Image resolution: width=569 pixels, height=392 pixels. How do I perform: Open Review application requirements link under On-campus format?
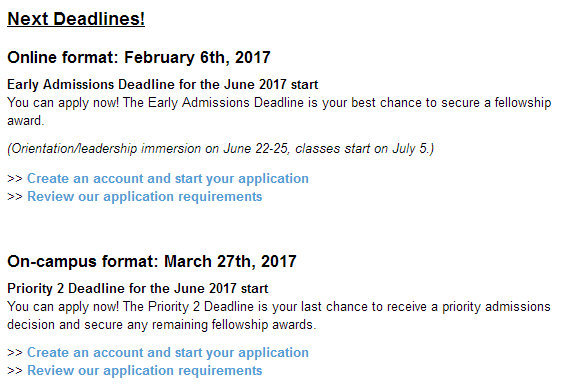coord(144,371)
